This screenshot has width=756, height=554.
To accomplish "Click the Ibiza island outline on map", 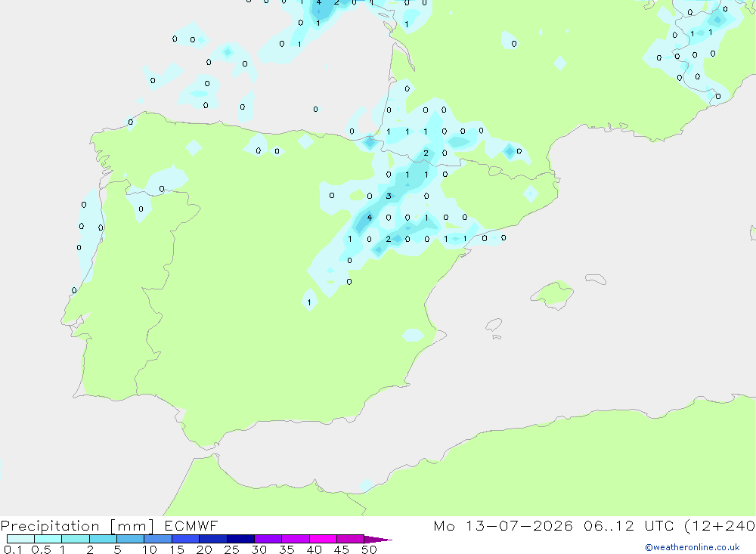I will click(494, 325).
